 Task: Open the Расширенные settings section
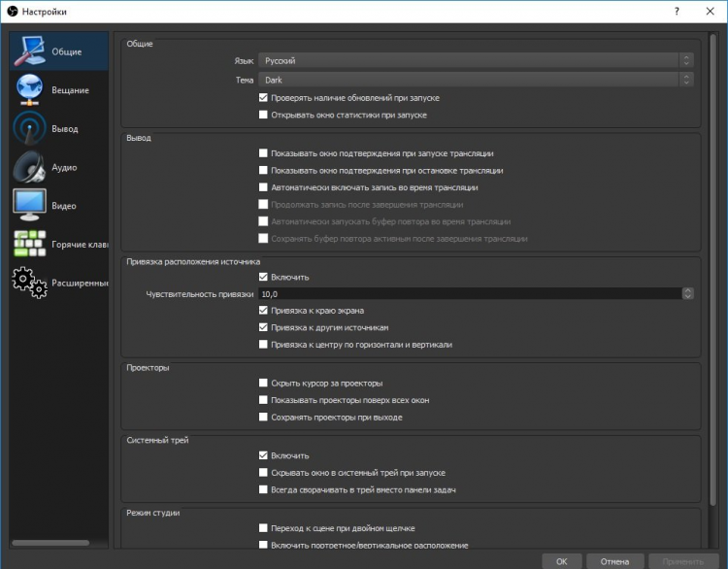point(59,283)
